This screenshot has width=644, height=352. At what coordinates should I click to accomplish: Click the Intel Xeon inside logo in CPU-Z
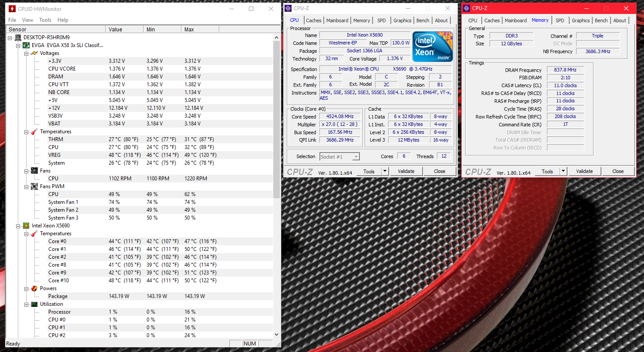pos(433,46)
